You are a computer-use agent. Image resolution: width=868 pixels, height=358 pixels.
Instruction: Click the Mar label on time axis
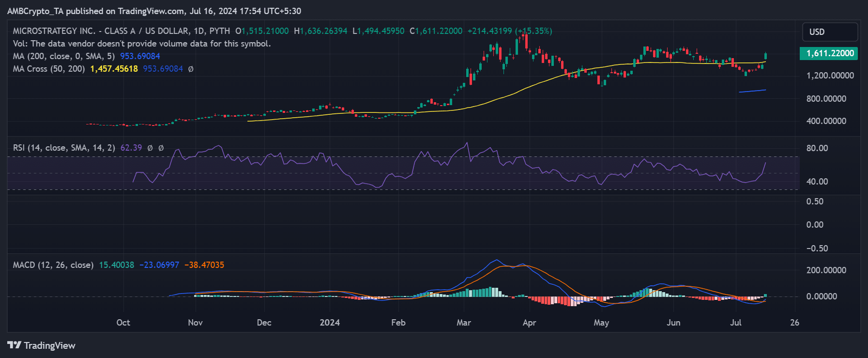click(x=464, y=323)
